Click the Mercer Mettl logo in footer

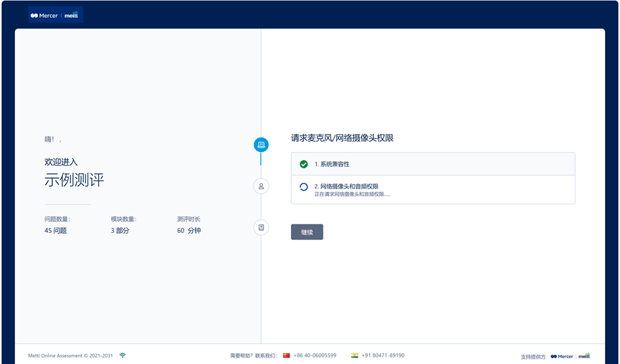point(570,356)
